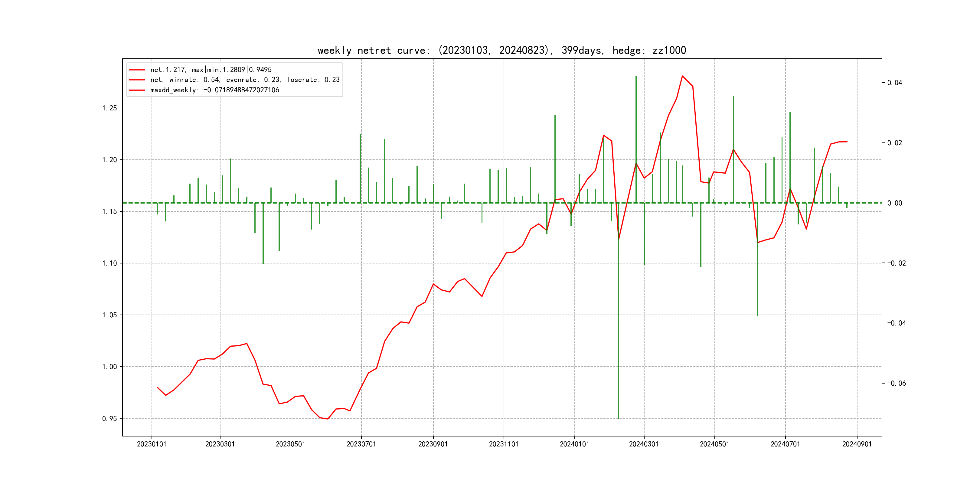Click the 1.25 left axis tick label
The image size is (980, 490).
tap(109, 108)
